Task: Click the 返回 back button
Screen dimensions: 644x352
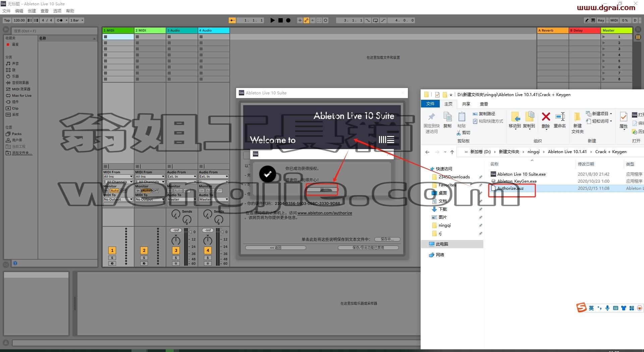Action: click(276, 248)
